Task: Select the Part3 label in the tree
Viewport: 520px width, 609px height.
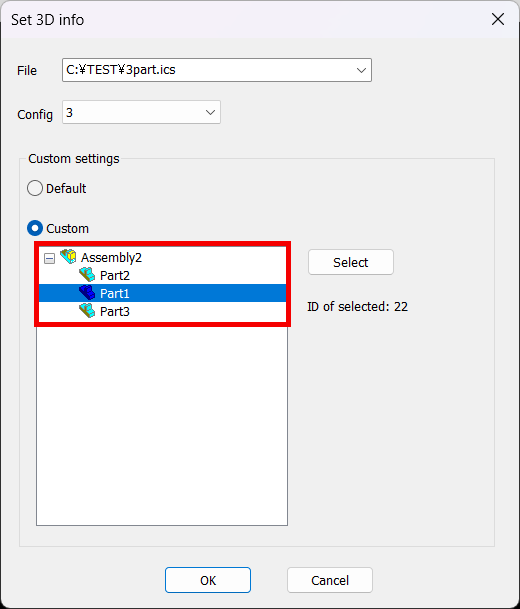Action: pyautogui.click(x=115, y=311)
